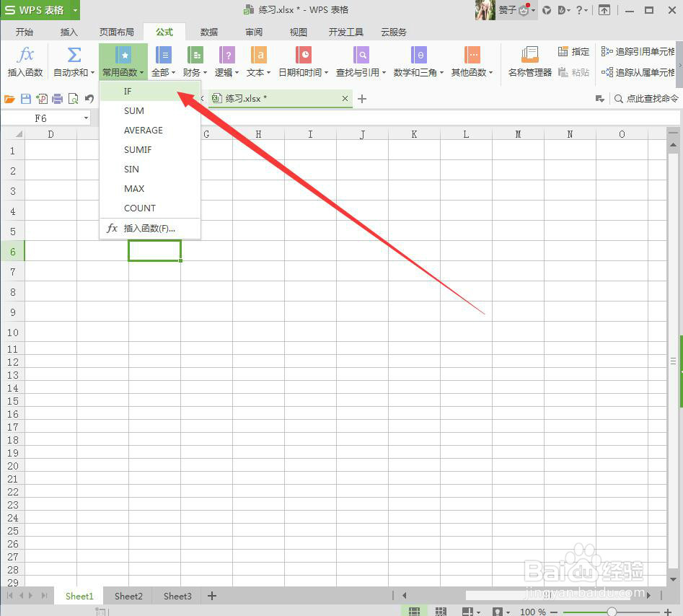Switch to page break preview in status bar
Image resolution: width=683 pixels, height=616 pixels.
[x=441, y=612]
